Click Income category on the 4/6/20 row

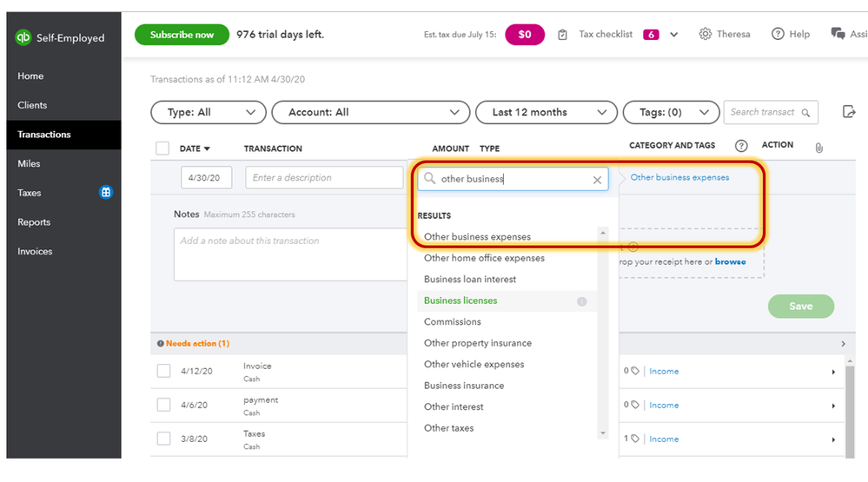(664, 405)
